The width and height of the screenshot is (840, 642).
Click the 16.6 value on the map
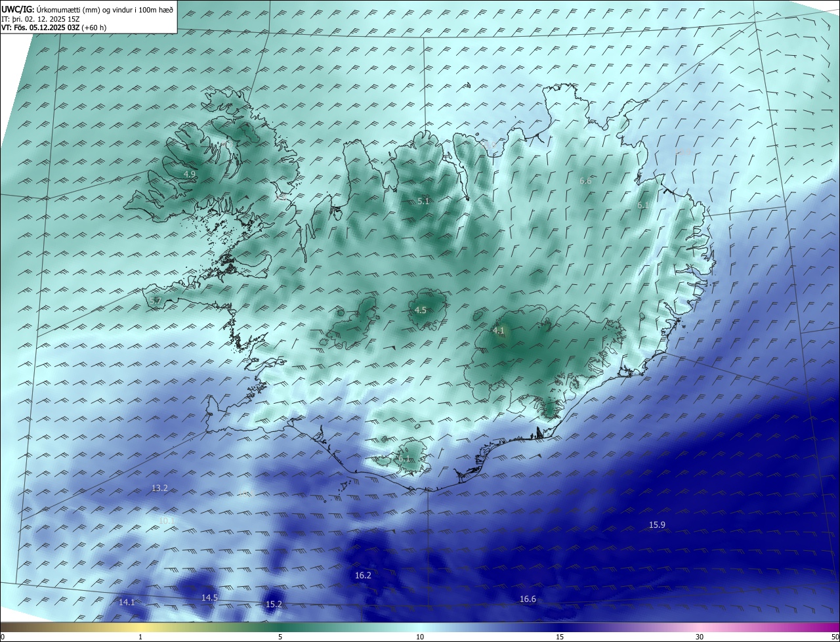pos(528,599)
